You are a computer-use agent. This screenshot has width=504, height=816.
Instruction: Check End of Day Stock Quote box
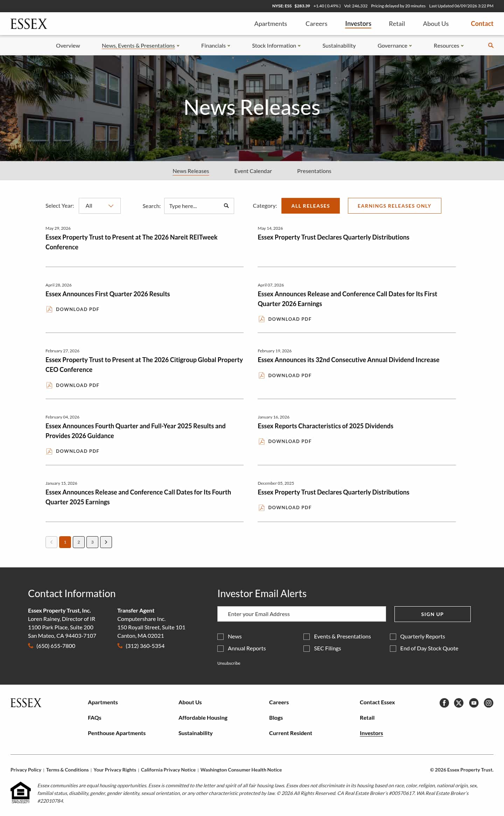(393, 649)
